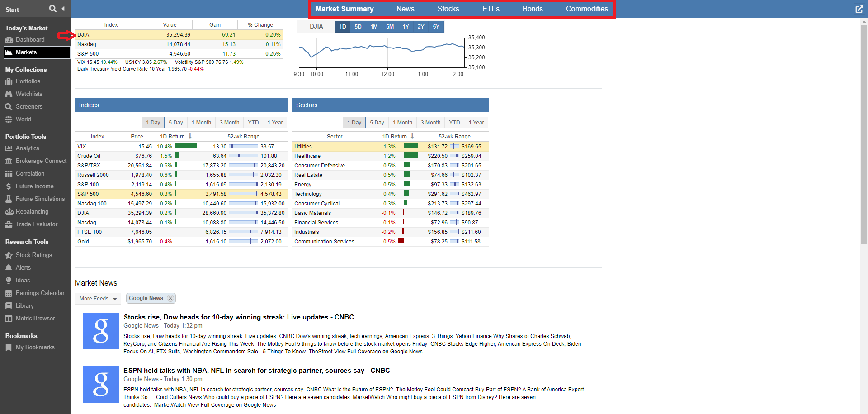This screenshot has height=414, width=868.
Task: Switch DJIA chart to 6M range
Action: pos(390,27)
